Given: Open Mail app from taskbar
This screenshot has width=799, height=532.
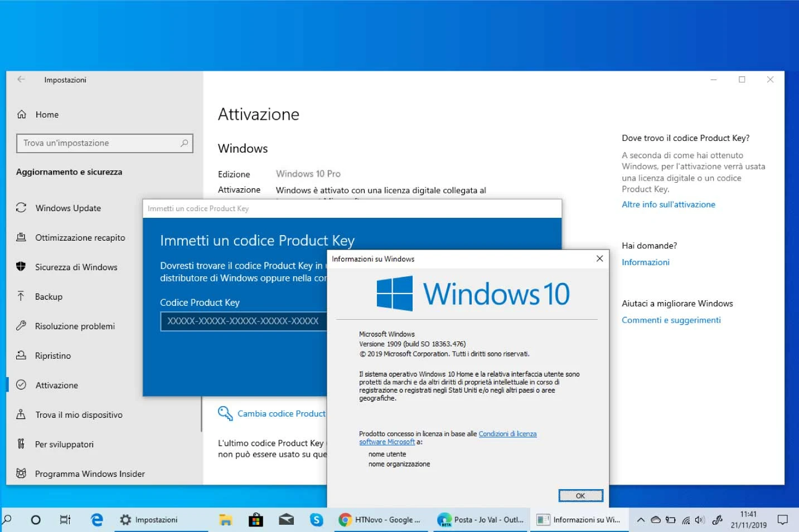Looking at the screenshot, I should click(x=287, y=520).
